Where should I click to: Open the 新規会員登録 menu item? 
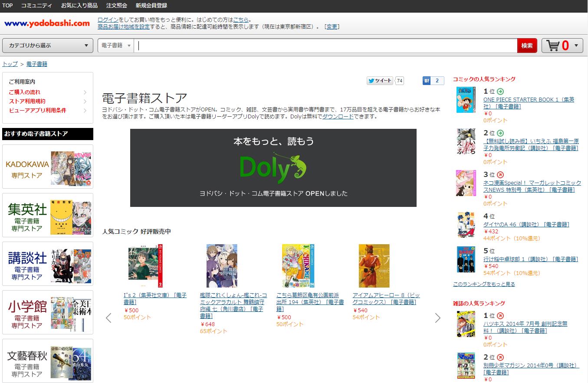[151, 6]
